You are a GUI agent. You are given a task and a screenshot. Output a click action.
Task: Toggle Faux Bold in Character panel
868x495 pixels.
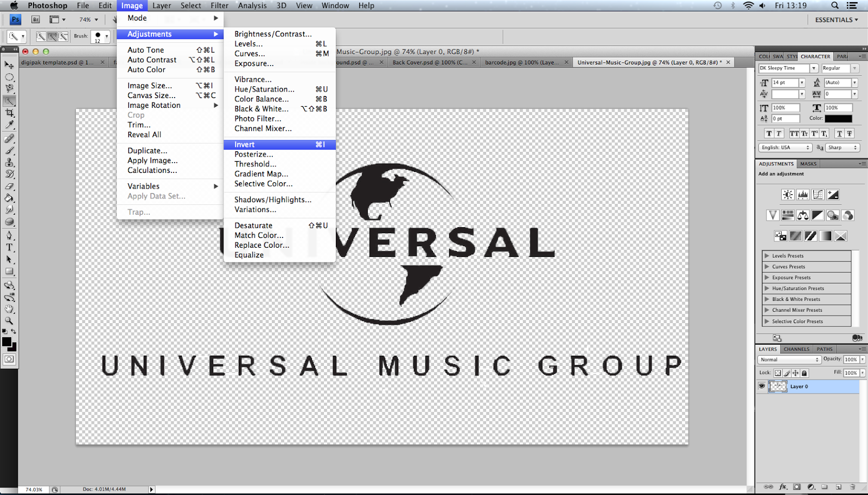coord(769,133)
